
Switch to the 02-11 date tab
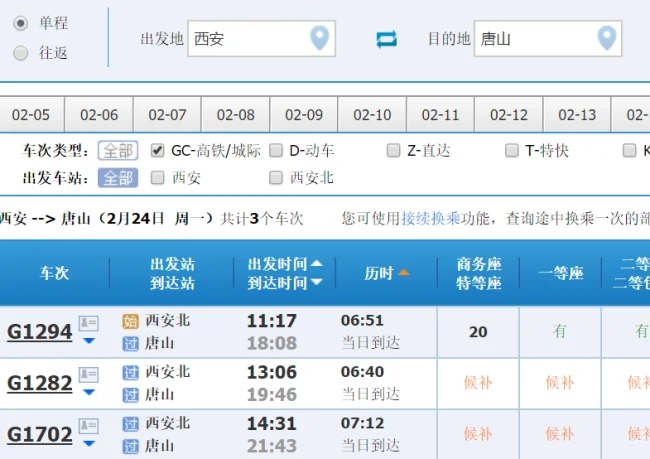[x=440, y=114]
